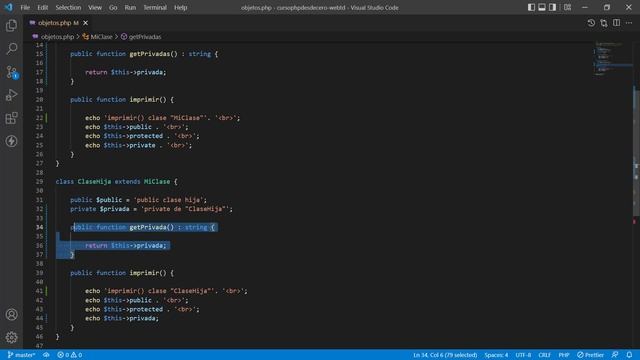Screen dimensions: 640x360
Task: Toggle Secondary Side Bar layout icon
Action: 552,7
